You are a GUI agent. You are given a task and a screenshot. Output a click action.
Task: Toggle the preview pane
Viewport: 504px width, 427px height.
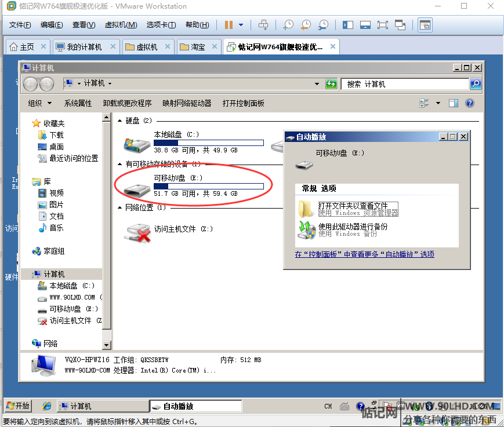(454, 103)
